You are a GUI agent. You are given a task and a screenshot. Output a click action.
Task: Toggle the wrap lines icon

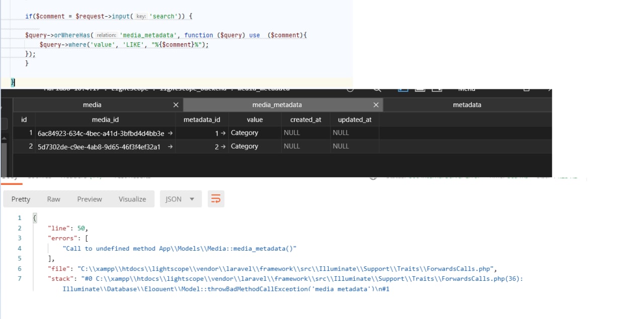click(x=216, y=199)
